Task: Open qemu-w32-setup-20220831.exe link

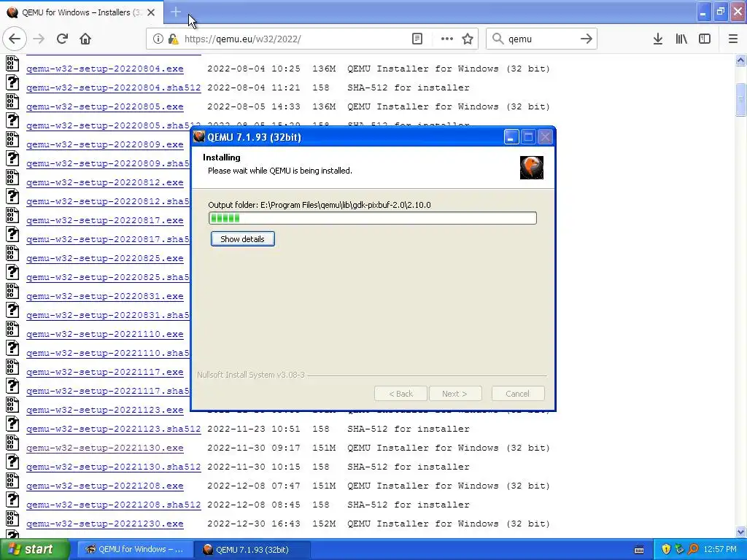Action: coord(105,296)
